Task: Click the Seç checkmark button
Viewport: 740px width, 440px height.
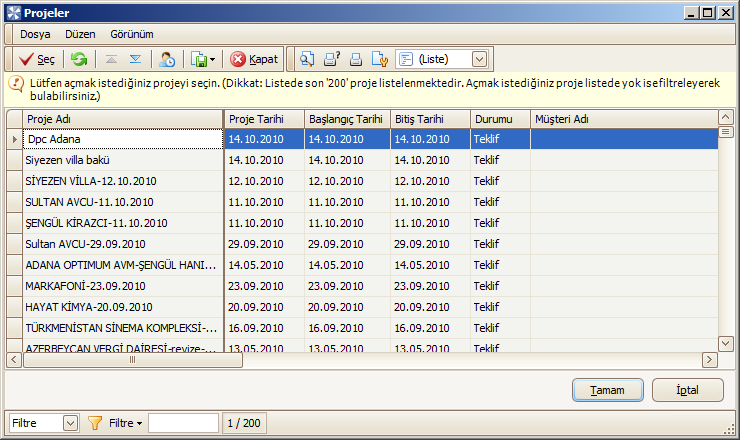Action: [x=36, y=59]
